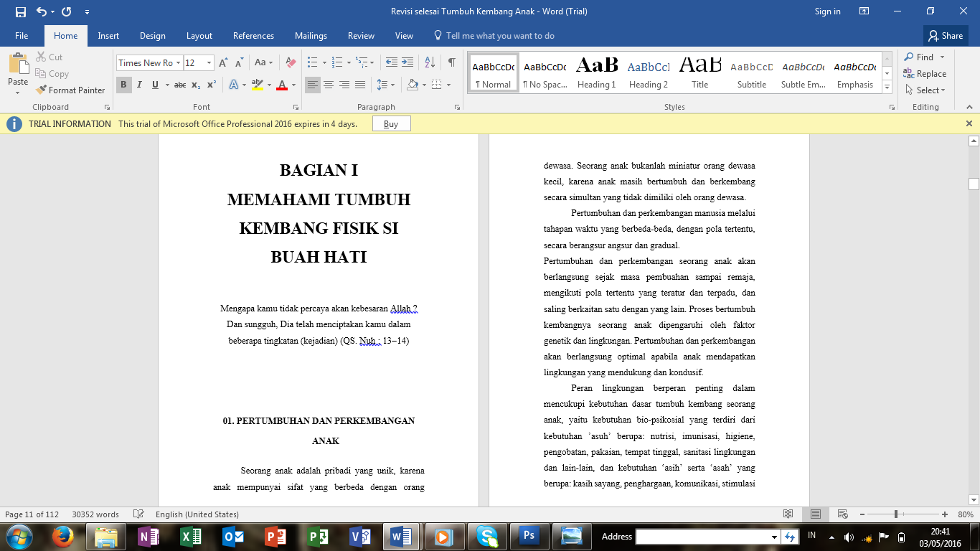Redo the action using the repeat icon
This screenshot has height=551, width=980.
[66, 11]
